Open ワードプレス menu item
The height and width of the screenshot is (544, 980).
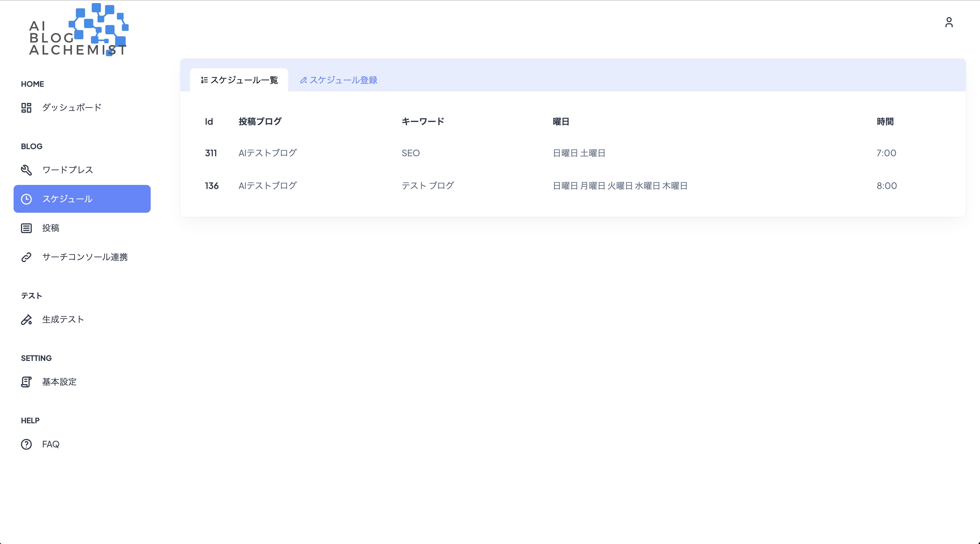click(68, 170)
